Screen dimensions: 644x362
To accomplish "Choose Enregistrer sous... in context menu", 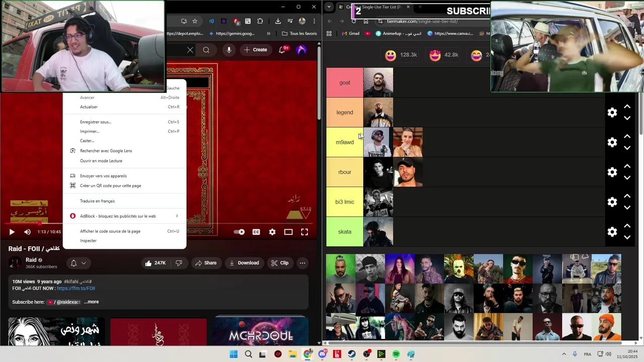I will coord(124,122).
